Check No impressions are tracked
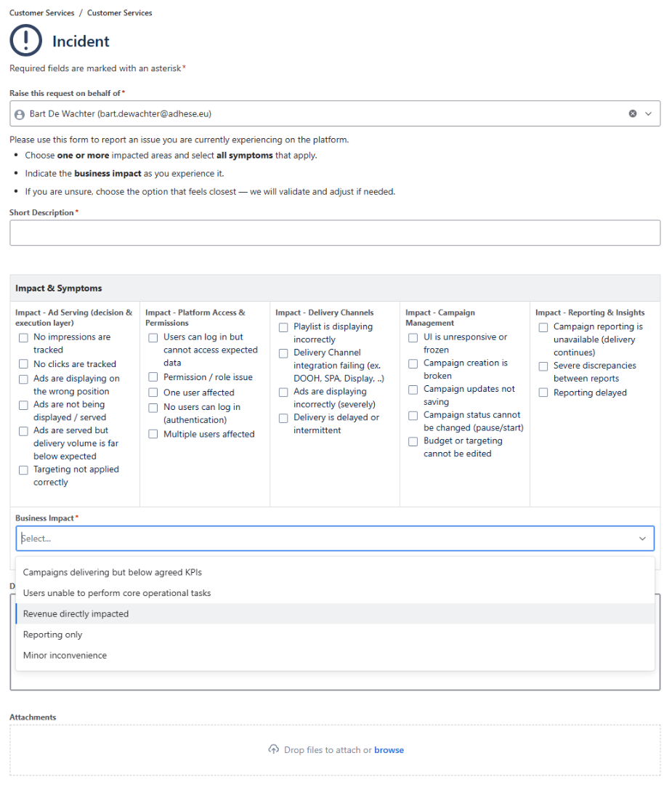 23,338
